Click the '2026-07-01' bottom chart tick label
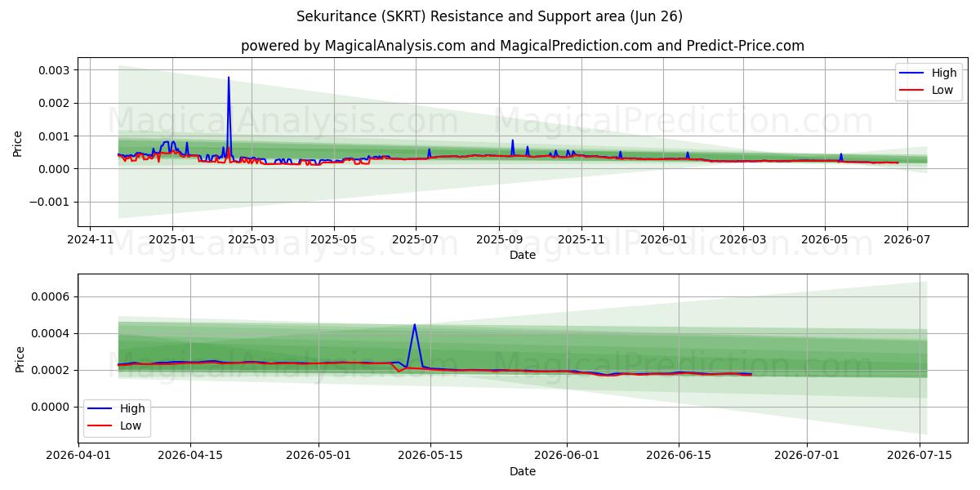This screenshot has height=490, width=980. [x=808, y=456]
